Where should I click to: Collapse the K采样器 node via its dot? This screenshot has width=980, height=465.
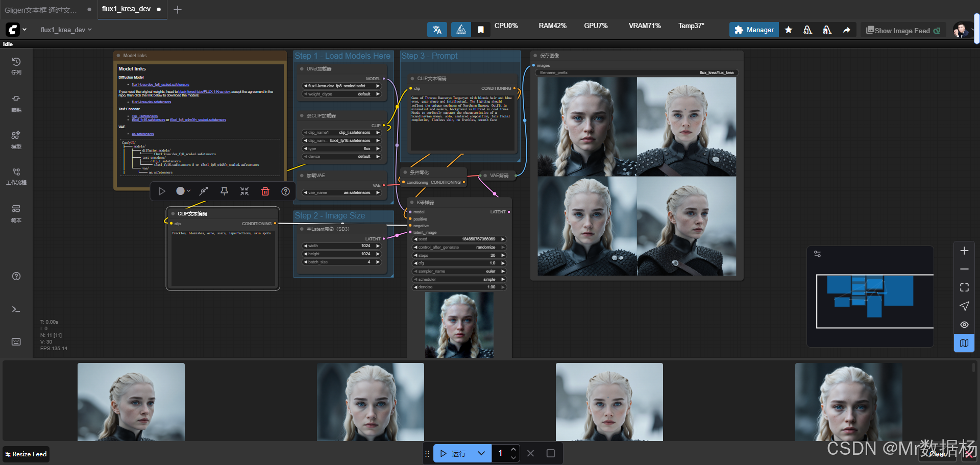[412, 203]
